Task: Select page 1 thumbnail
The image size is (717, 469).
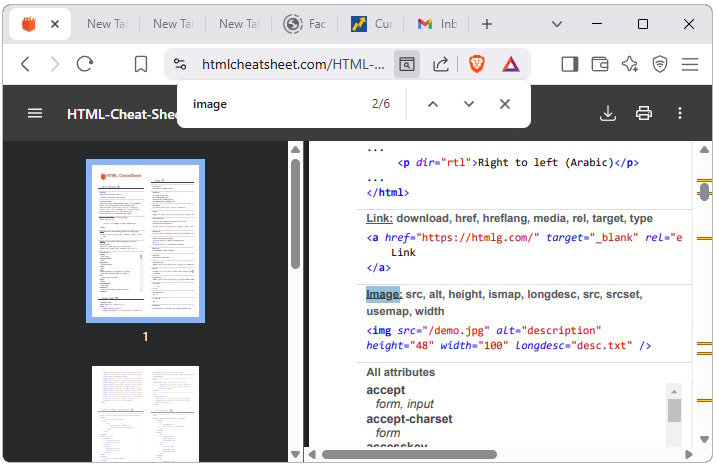Action: click(145, 241)
